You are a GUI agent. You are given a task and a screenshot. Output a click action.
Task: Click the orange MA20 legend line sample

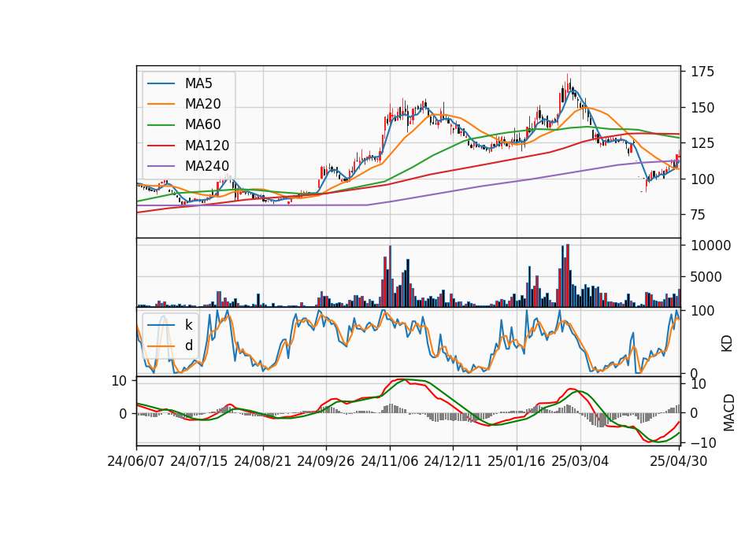(161, 104)
